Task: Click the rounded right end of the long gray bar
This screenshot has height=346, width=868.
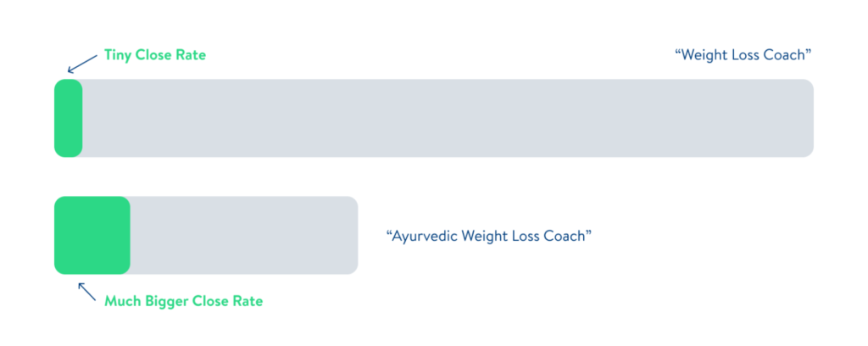Action: 807,118
